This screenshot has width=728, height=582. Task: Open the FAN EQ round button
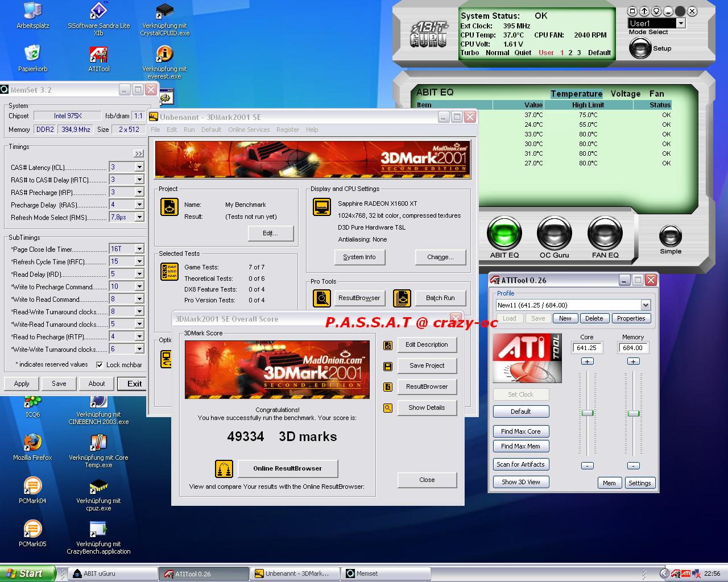[605, 234]
